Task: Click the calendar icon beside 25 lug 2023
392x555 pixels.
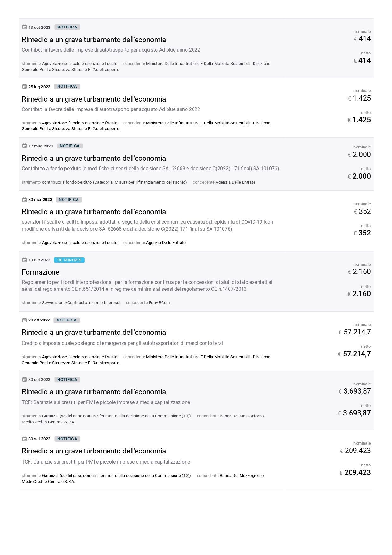Action: pyautogui.click(x=24, y=87)
